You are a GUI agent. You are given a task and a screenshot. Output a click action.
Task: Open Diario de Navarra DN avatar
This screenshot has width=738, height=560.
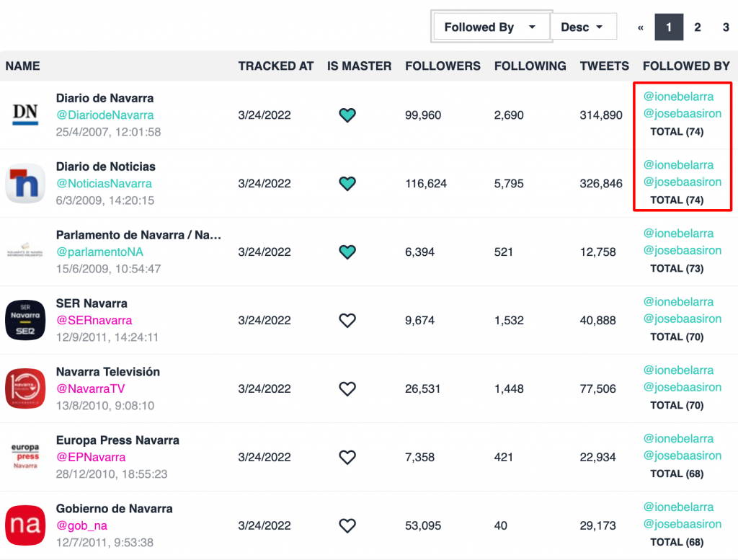[x=25, y=115]
